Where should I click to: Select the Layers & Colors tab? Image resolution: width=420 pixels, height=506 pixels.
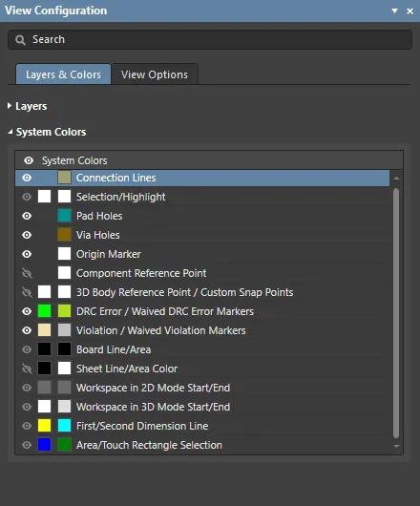coord(64,74)
